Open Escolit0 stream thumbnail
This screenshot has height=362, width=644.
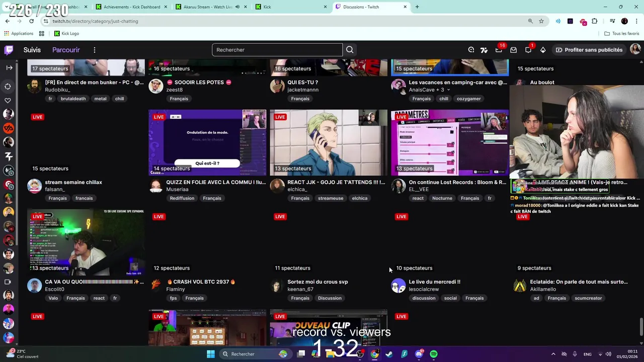[86, 242]
